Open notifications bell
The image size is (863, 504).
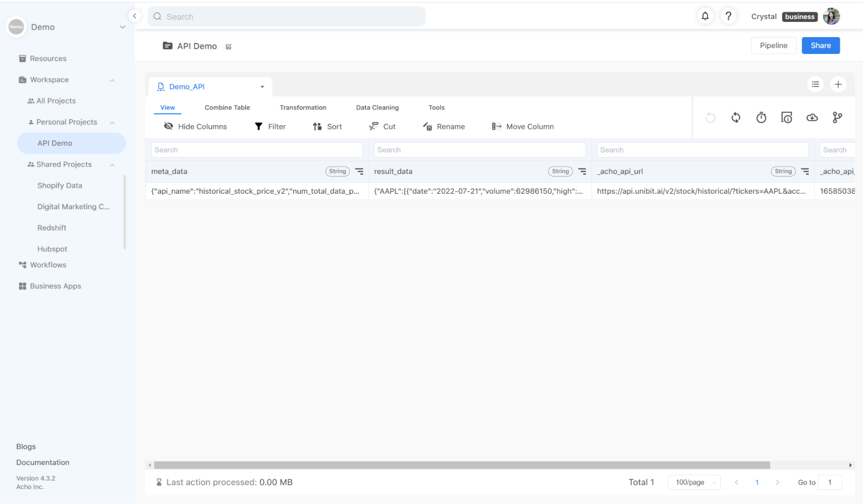coord(705,16)
